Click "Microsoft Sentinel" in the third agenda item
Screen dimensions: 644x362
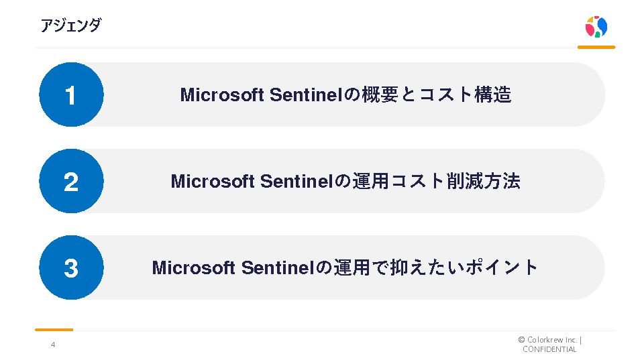[x=233, y=268]
